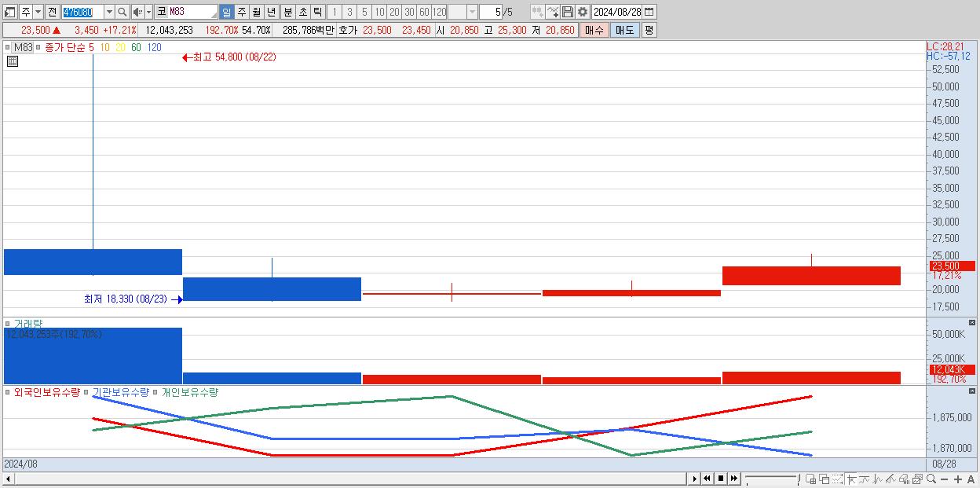Viewport: 980px width, 488px height.
Task: Select the 초 (second) period button
Action: 302,12
